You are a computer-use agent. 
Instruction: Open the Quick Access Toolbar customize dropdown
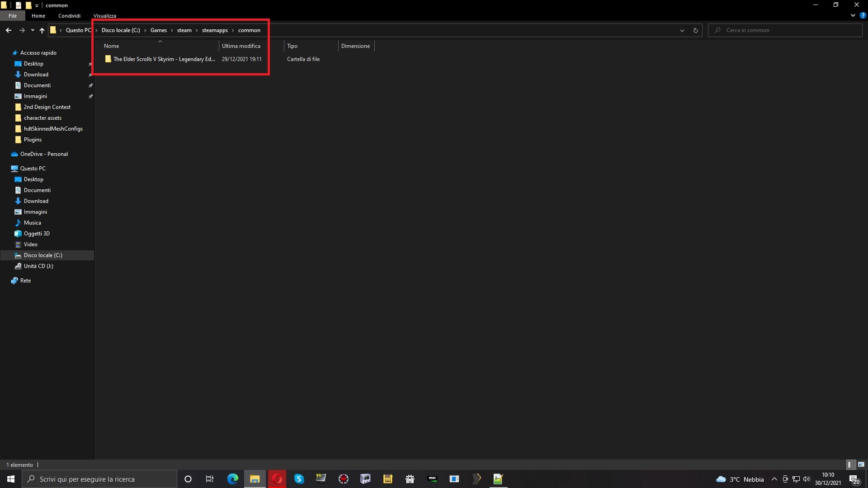37,5
